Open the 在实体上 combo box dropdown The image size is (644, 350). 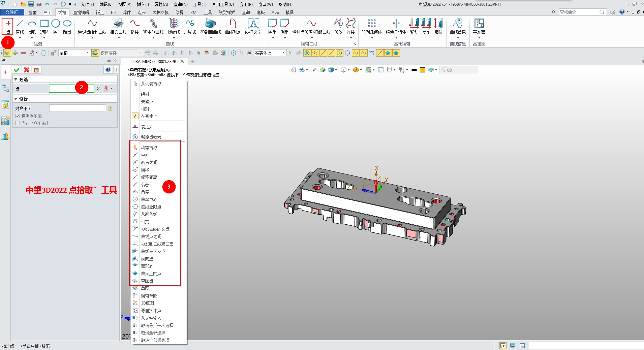(x=283, y=53)
